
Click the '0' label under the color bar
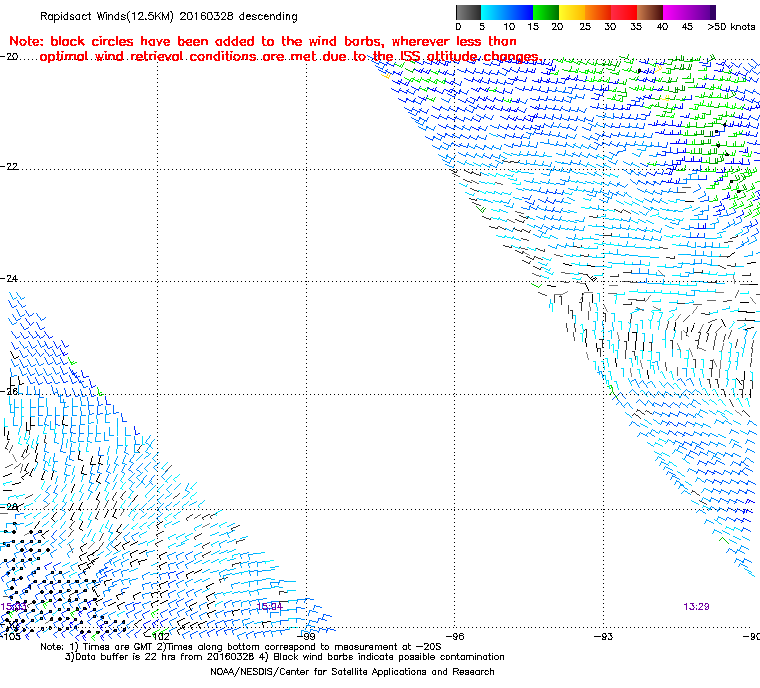(x=459, y=27)
